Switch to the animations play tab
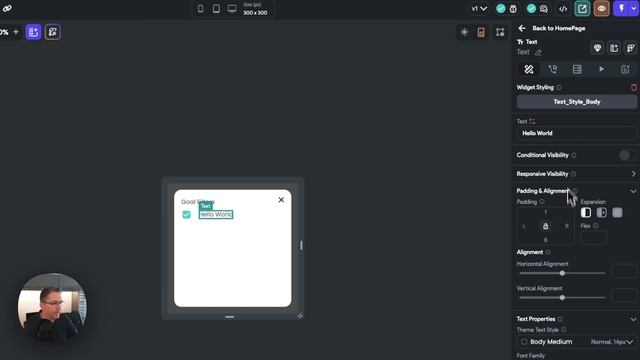This screenshot has height=360, width=640. [601, 69]
